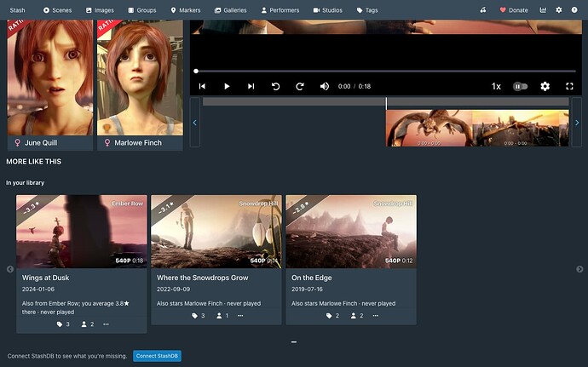Image resolution: width=588 pixels, height=367 pixels.
Task: Click the Donate heart button
Action: coord(514,10)
